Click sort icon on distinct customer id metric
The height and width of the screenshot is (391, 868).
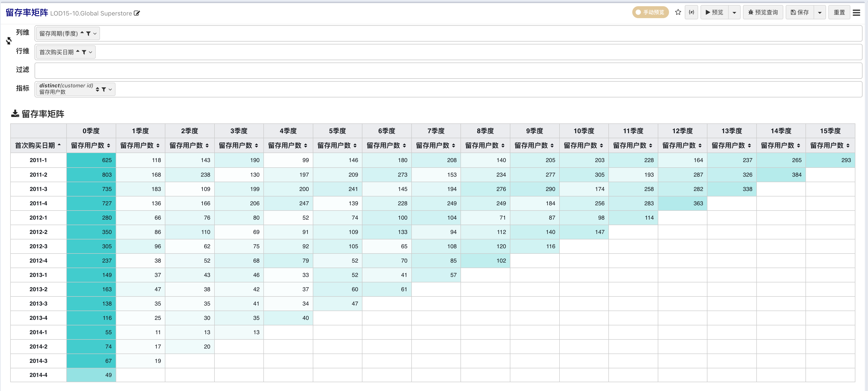pyautogui.click(x=97, y=89)
